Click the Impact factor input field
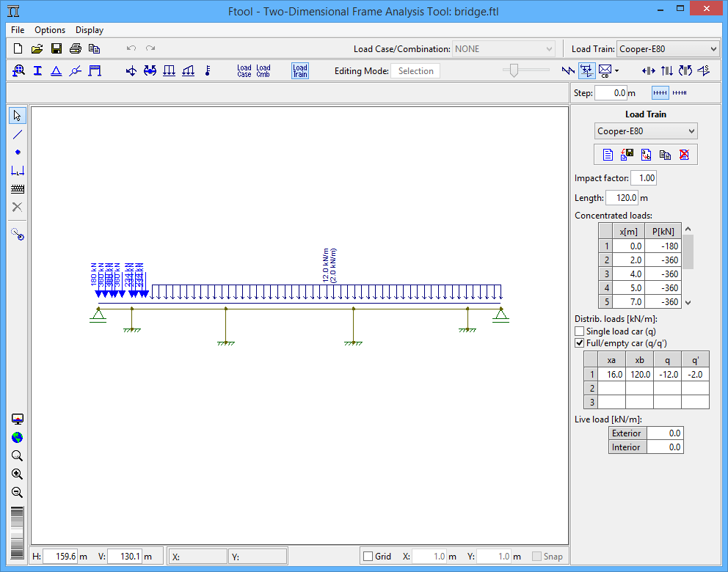 [644, 178]
